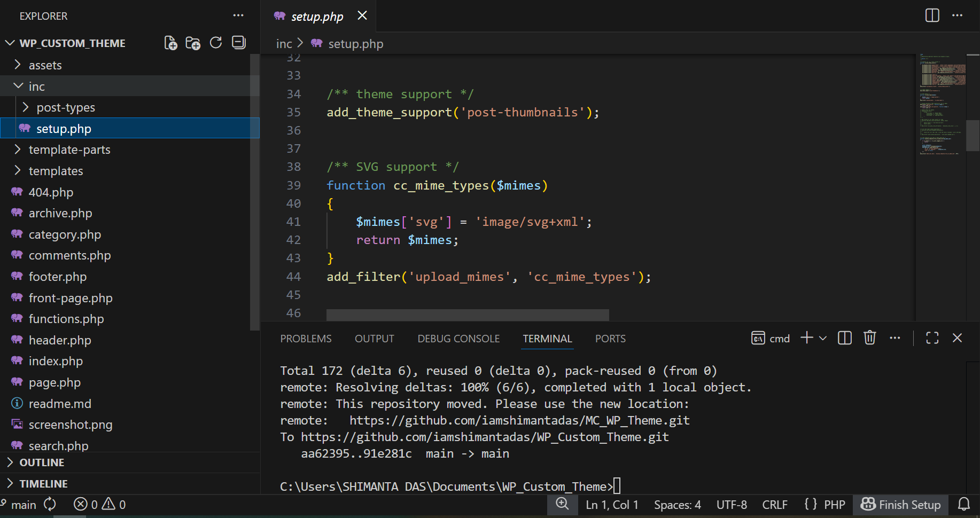Click the New File icon in Explorer
Image resolution: width=980 pixels, height=518 pixels.
[170, 43]
